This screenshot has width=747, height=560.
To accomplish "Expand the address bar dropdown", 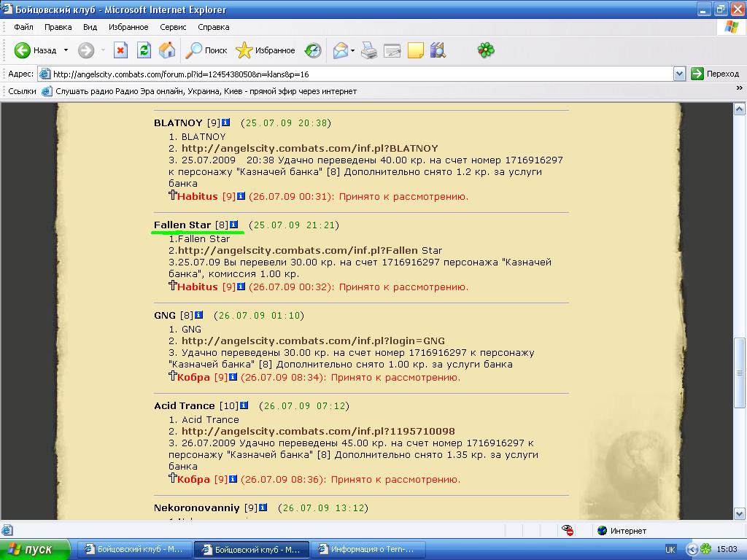I will [x=679, y=74].
